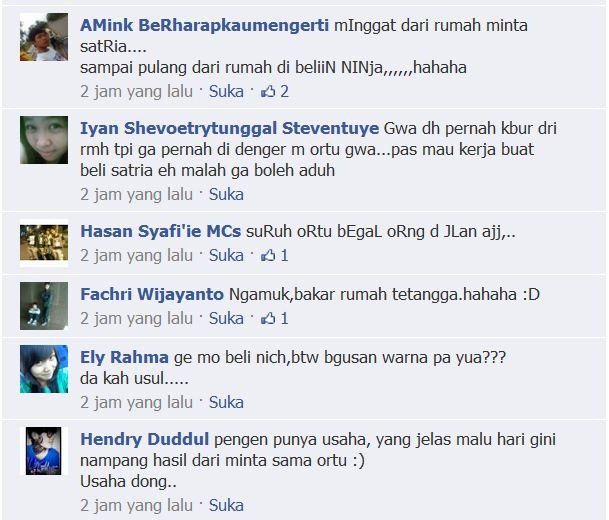Open Hasan Syafi'ie MCs' avatar
609x520 pixels.
tap(44, 243)
